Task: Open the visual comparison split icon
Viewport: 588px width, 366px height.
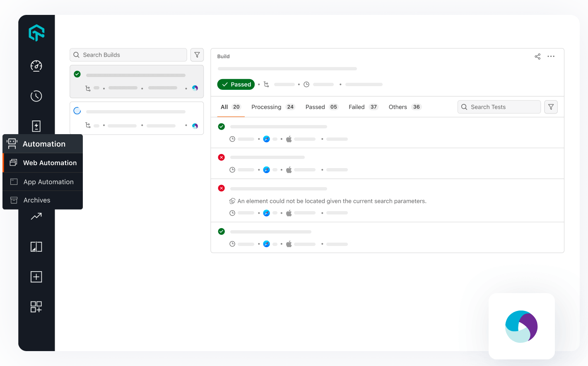Action: (36, 247)
